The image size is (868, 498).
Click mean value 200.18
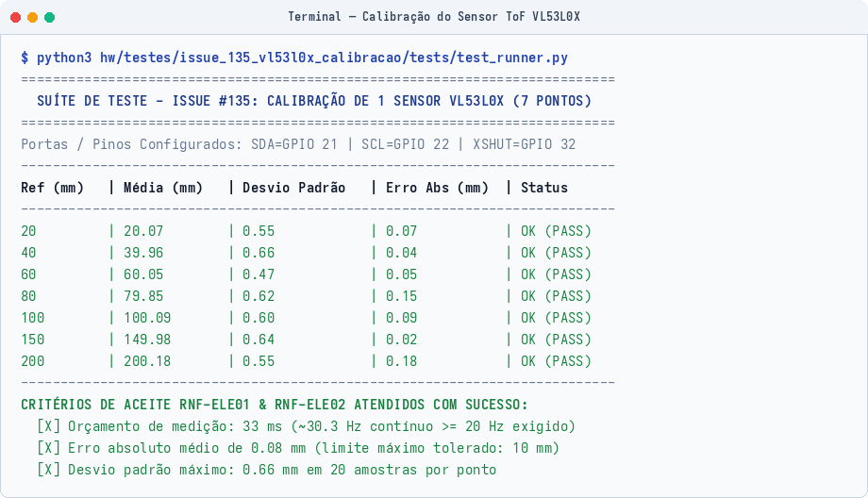(x=147, y=361)
